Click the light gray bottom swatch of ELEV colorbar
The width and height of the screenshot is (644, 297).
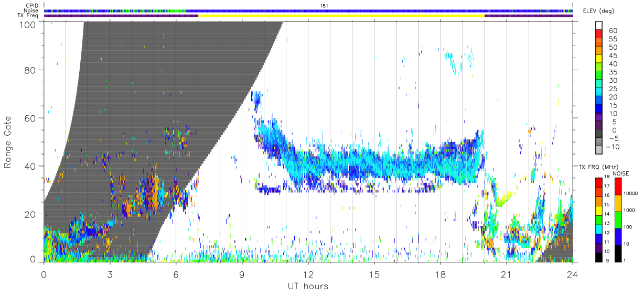(599, 149)
